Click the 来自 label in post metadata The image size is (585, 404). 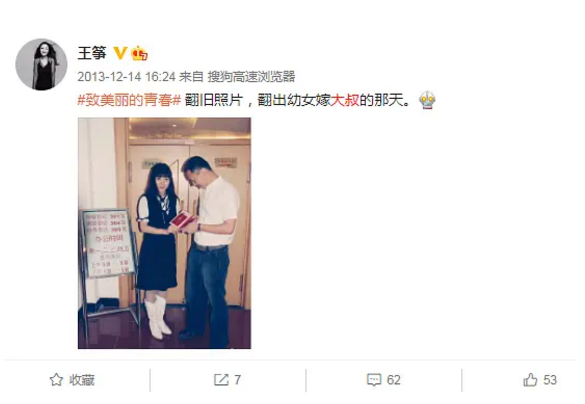pos(191,77)
